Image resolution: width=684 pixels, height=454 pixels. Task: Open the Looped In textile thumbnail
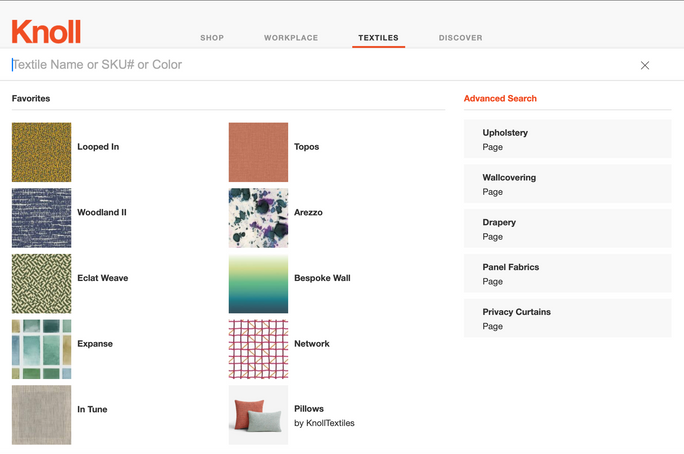click(42, 152)
